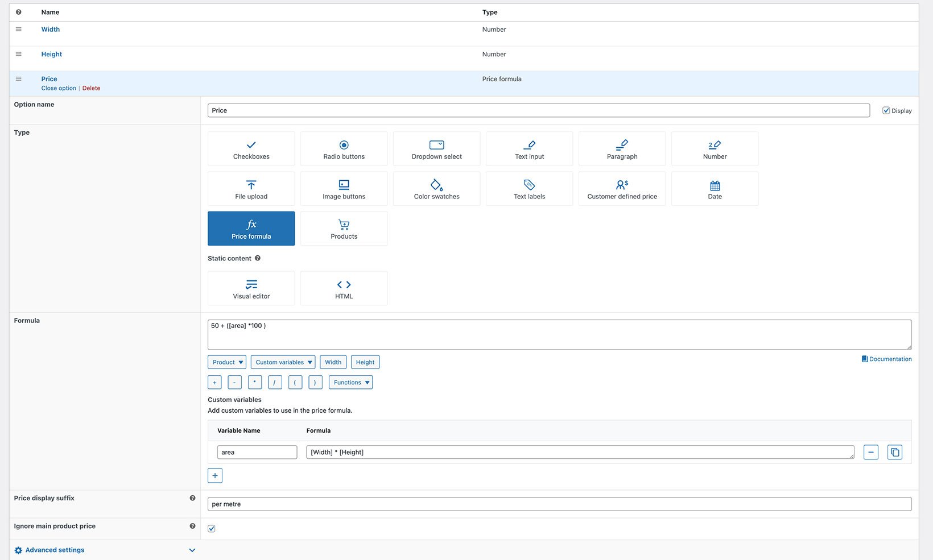Screen dimensions: 933x560
Task: Toggle the Display checkbox
Action: click(x=886, y=110)
